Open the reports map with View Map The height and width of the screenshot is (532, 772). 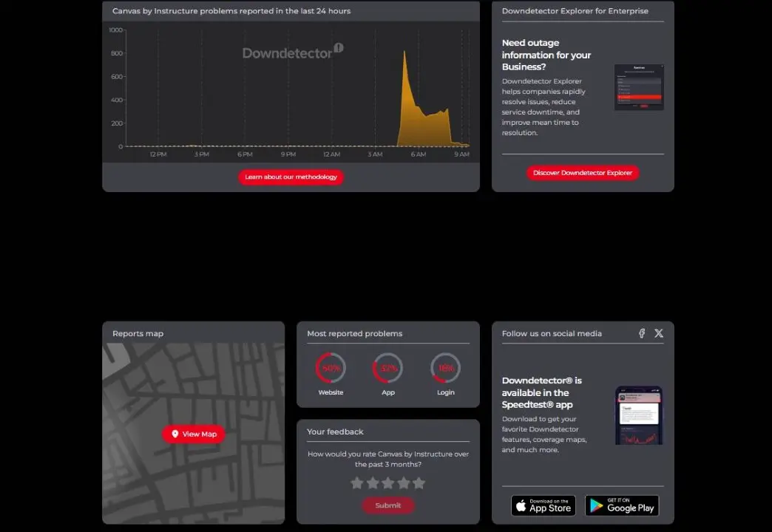pyautogui.click(x=194, y=434)
